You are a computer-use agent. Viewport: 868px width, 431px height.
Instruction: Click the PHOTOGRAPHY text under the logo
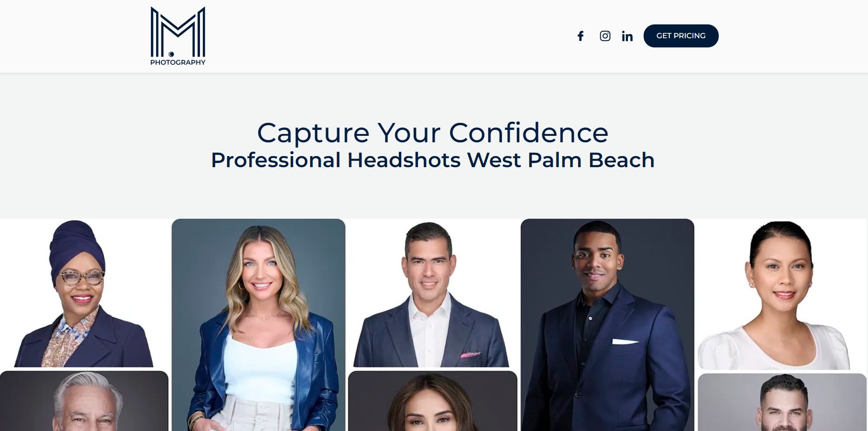pos(178,62)
